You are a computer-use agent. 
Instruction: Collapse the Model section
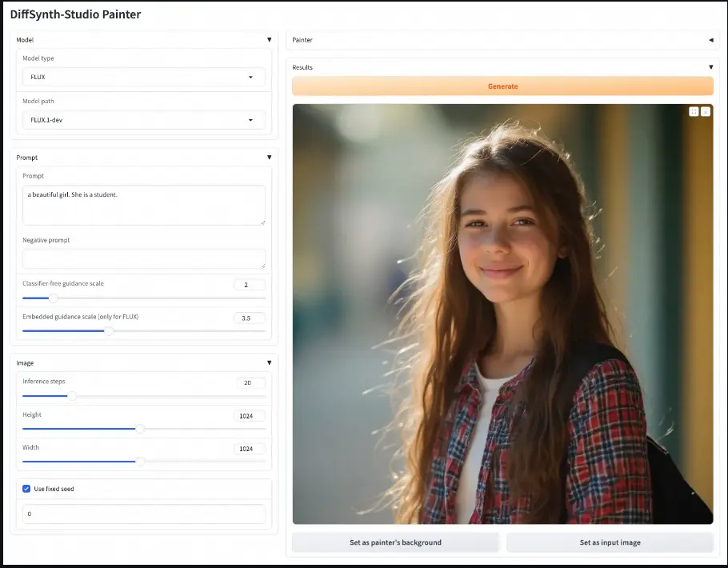(269, 39)
